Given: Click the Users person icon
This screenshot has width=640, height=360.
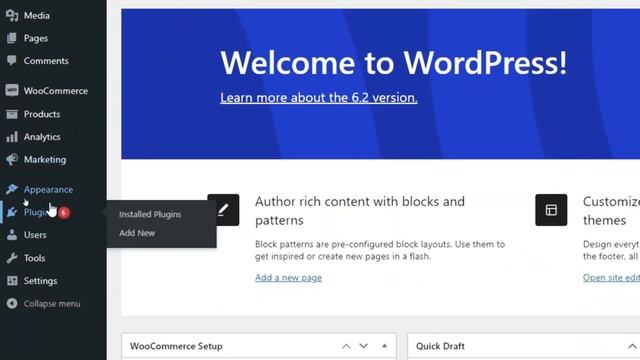Looking at the screenshot, I should point(12,235).
